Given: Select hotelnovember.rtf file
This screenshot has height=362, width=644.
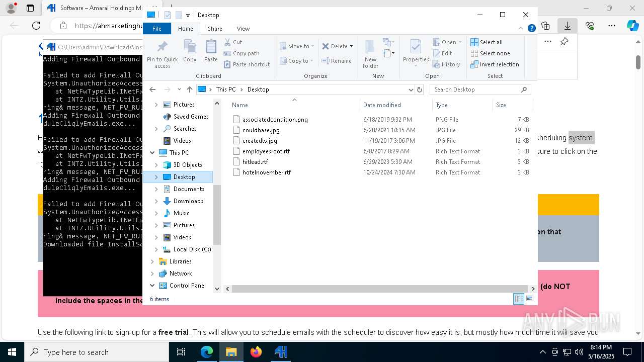Looking at the screenshot, I should tap(266, 172).
